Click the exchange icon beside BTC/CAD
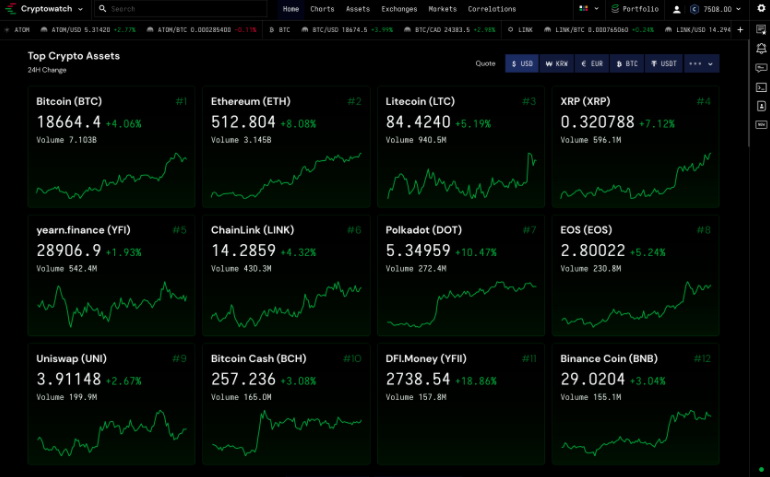770x477 pixels. (x=407, y=29)
